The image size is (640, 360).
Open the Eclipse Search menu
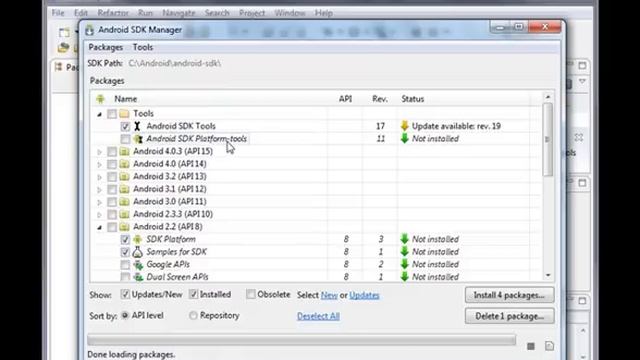tap(217, 13)
